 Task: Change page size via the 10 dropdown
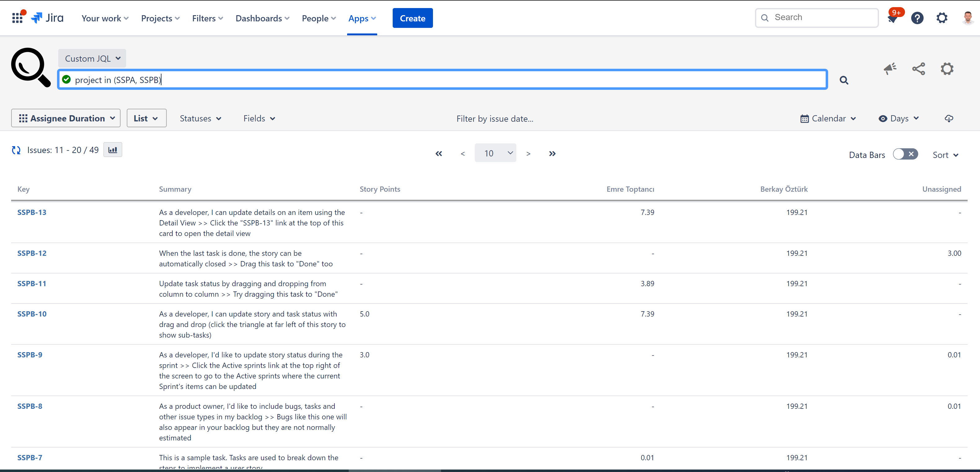(x=495, y=153)
